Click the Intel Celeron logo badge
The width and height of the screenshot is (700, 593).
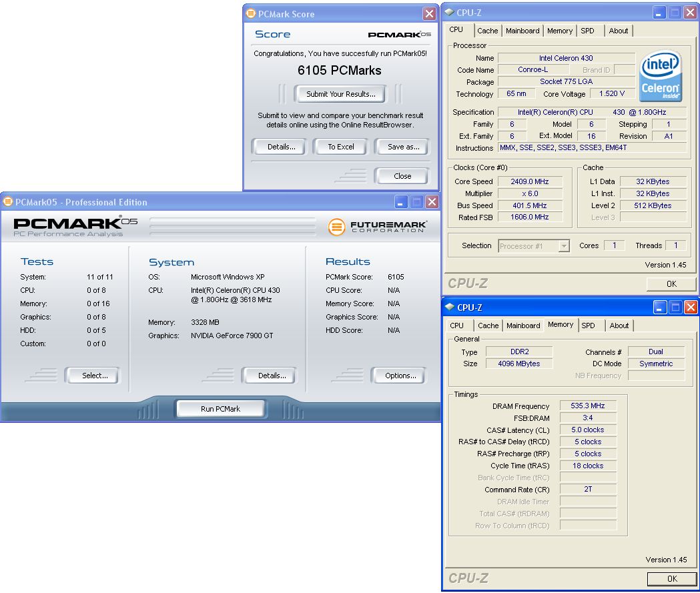[661, 75]
